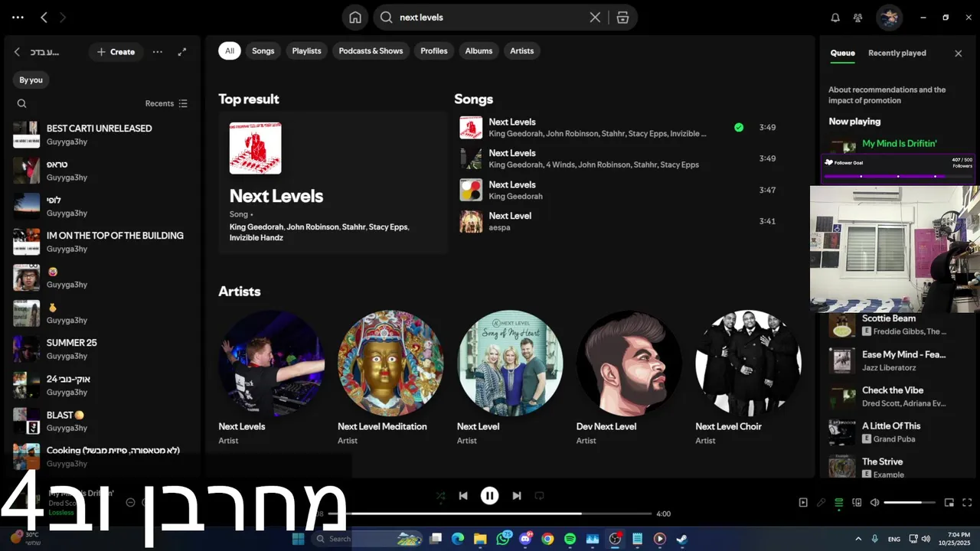Expand Your Library to full view

182,52
